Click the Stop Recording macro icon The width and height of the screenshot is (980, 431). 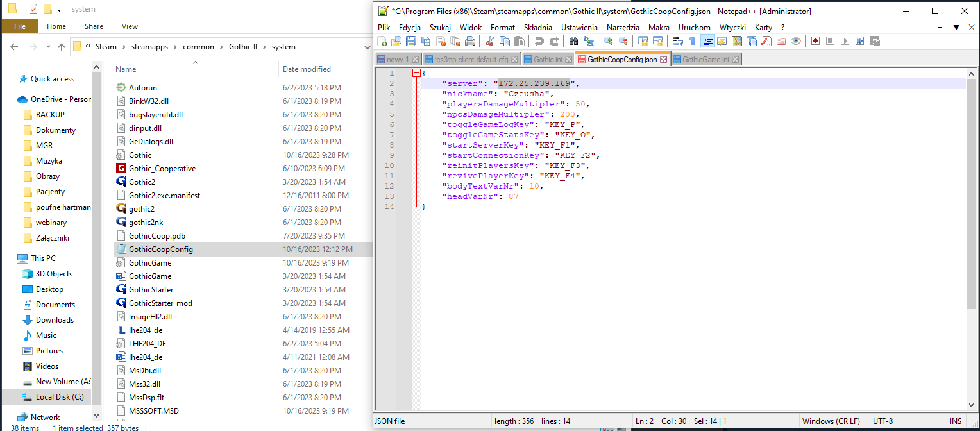pyautogui.click(x=830, y=41)
